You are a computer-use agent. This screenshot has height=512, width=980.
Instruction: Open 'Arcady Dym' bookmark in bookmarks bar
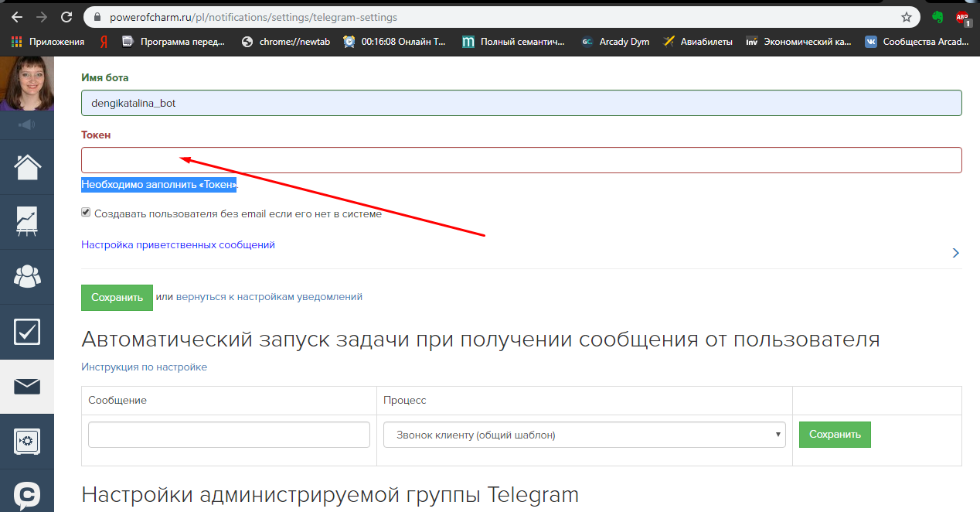click(x=615, y=42)
